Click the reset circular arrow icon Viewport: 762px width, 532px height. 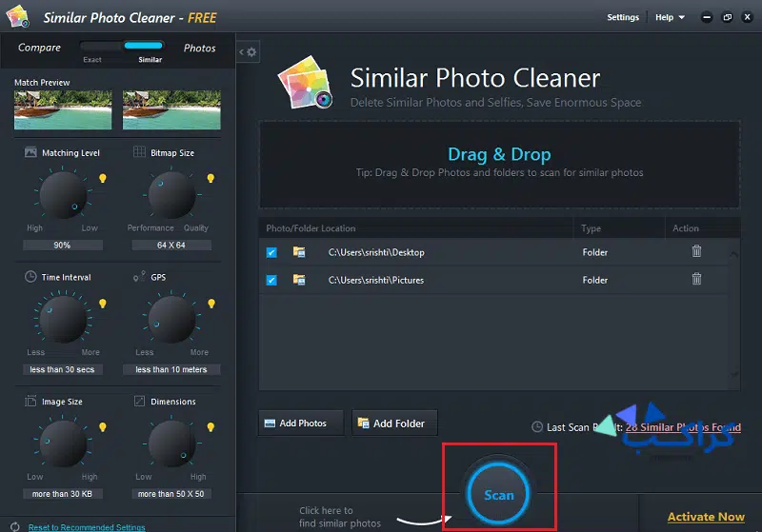pos(15,527)
